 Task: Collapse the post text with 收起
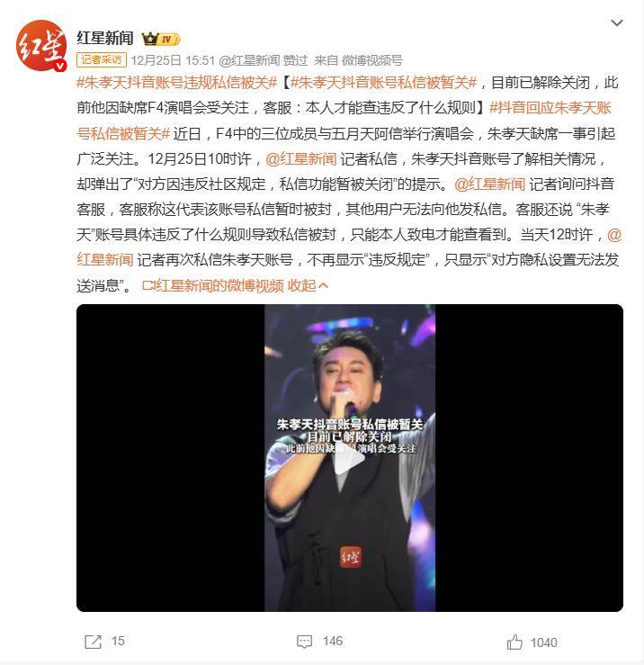(308, 285)
